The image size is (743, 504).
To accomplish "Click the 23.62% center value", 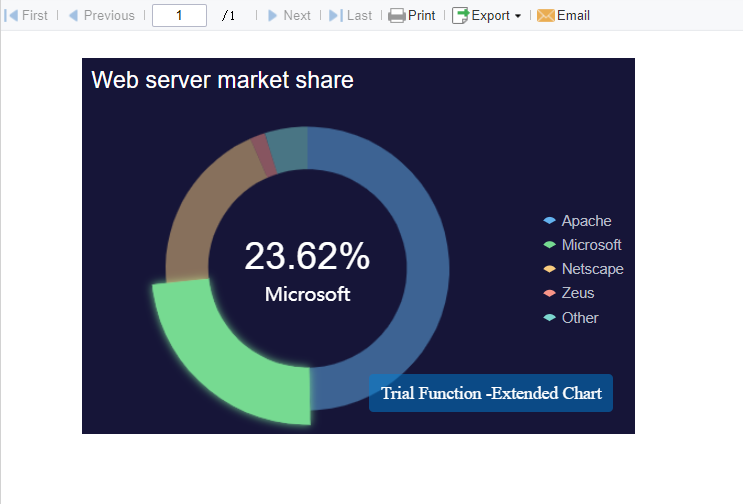I will click(307, 256).
